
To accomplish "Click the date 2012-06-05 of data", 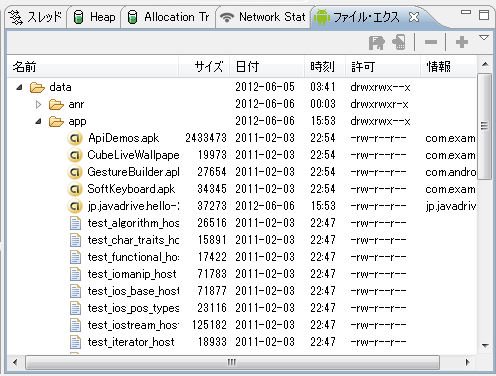I will point(265,87).
